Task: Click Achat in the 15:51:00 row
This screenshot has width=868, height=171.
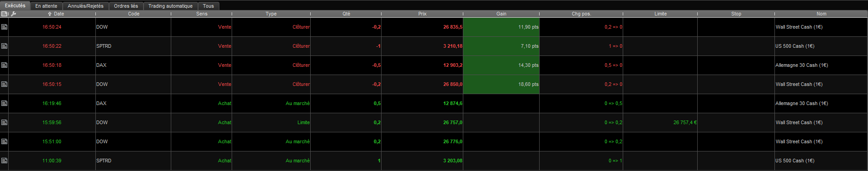Action: click(224, 141)
